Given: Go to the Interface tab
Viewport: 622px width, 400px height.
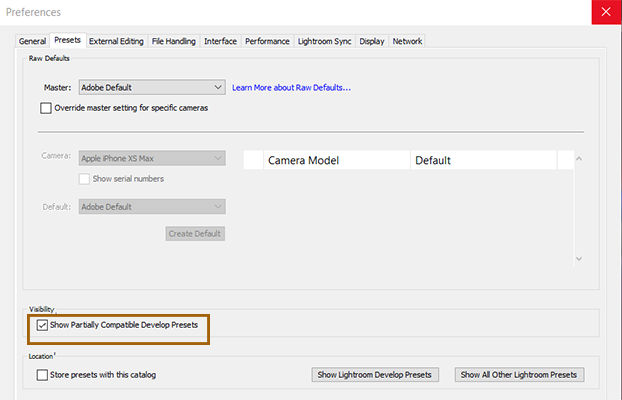Looking at the screenshot, I should [x=220, y=41].
